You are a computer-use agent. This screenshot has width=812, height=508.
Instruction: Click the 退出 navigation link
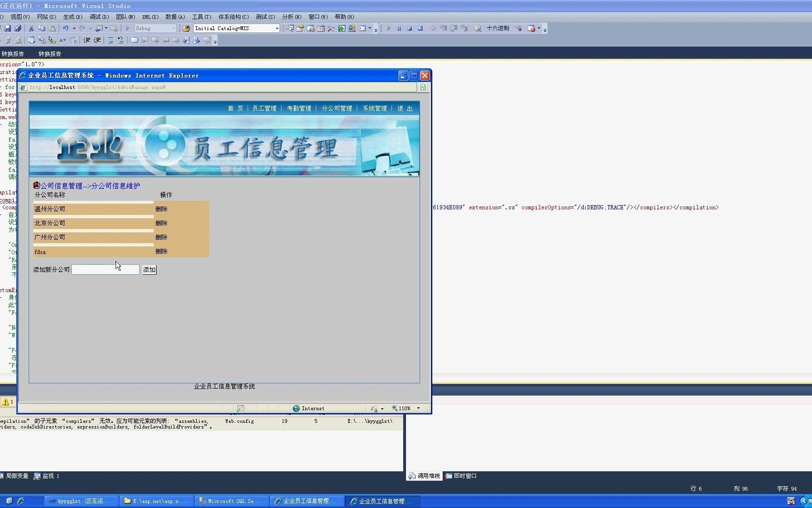(405, 108)
